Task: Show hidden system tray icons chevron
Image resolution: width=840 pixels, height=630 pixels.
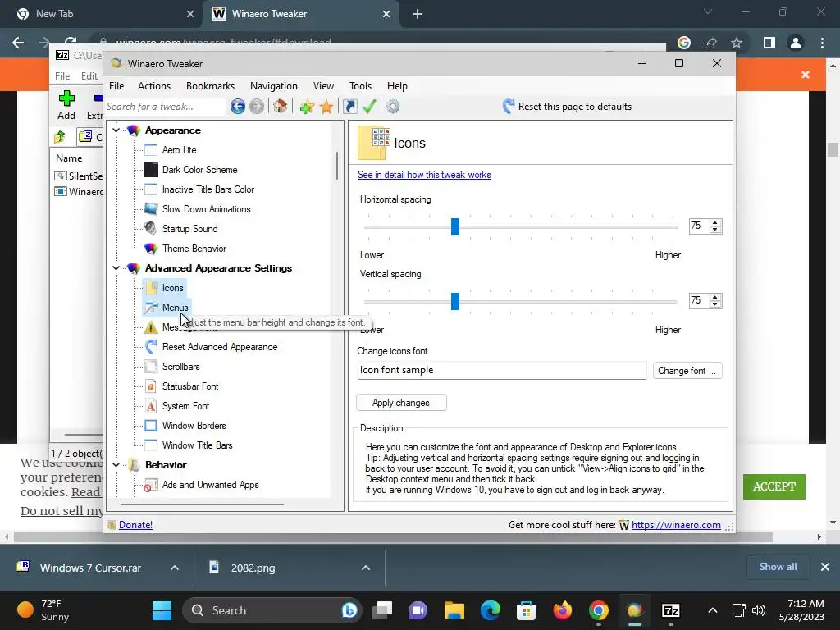Action: [713, 610]
